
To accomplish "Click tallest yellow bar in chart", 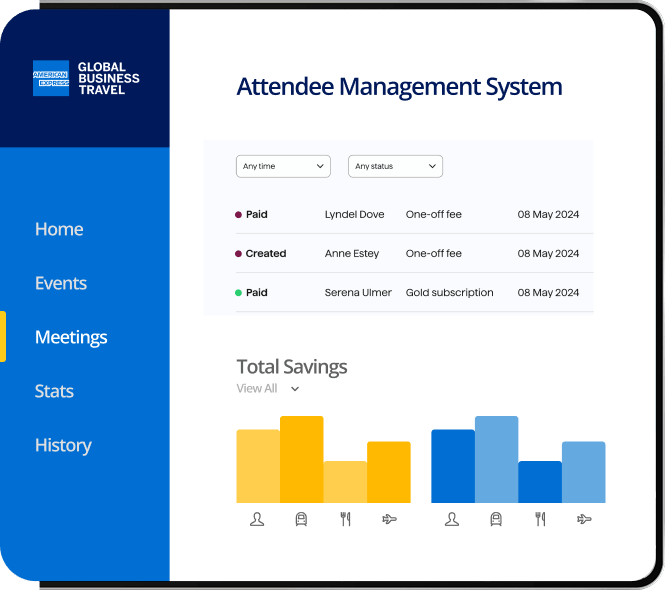I will point(302,459).
